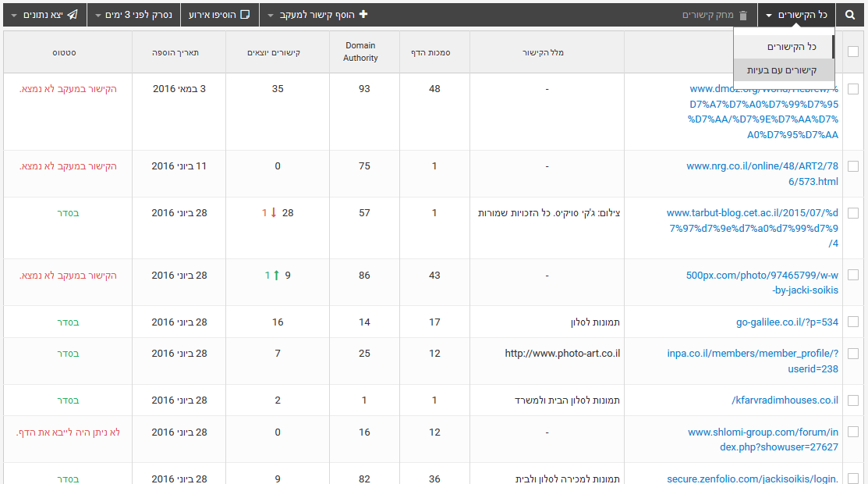Click the הוסיפו אירוע button
This screenshot has width=868, height=484.
pyautogui.click(x=219, y=15)
